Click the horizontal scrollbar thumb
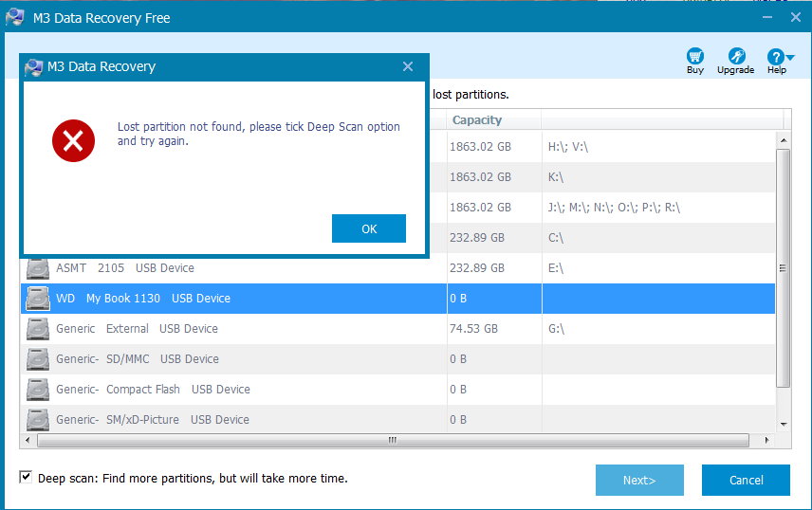 pyautogui.click(x=393, y=440)
